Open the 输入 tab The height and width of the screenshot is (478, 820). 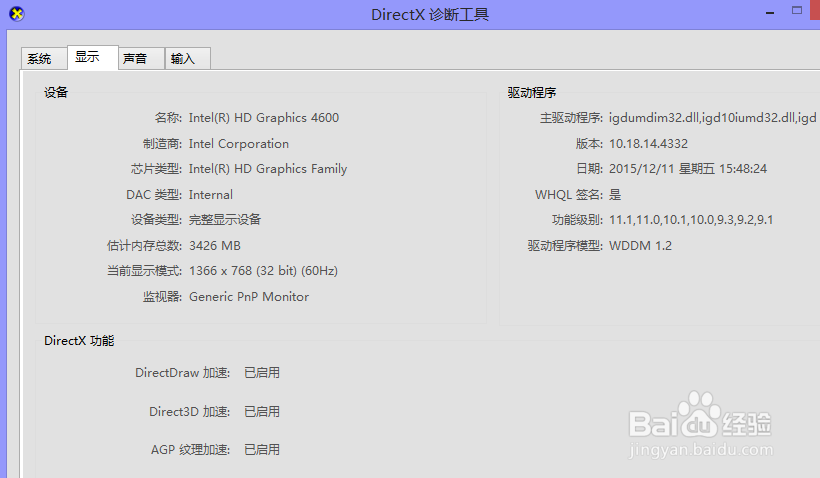(x=188, y=59)
